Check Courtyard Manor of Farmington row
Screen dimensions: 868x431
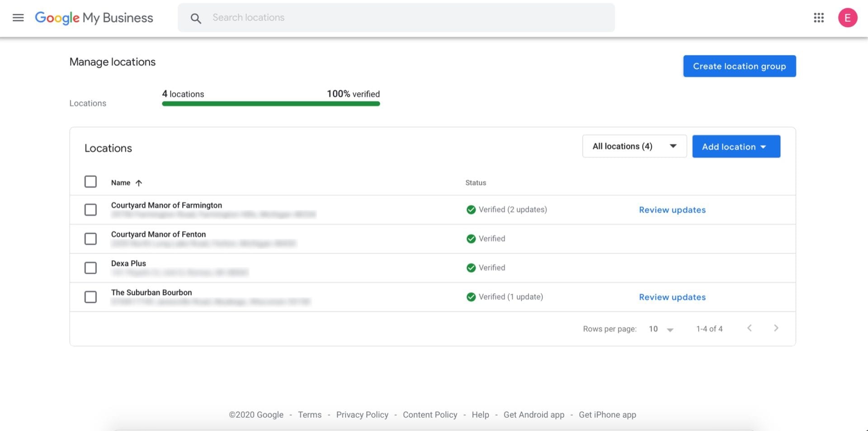pos(90,210)
